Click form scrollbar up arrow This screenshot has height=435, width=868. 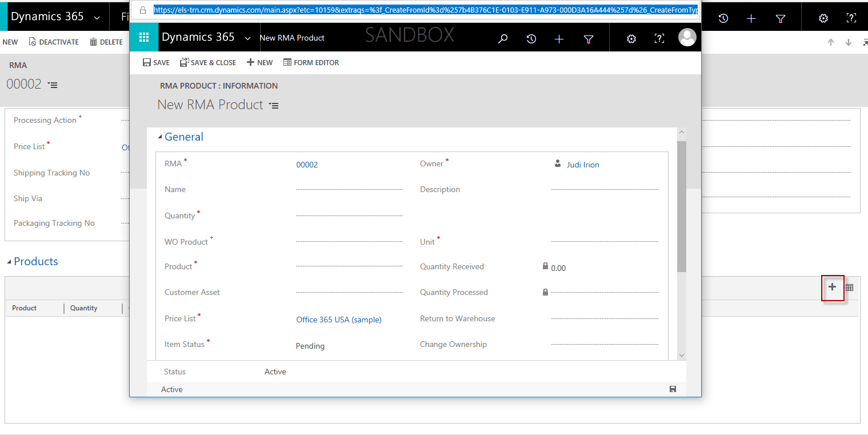(x=681, y=132)
